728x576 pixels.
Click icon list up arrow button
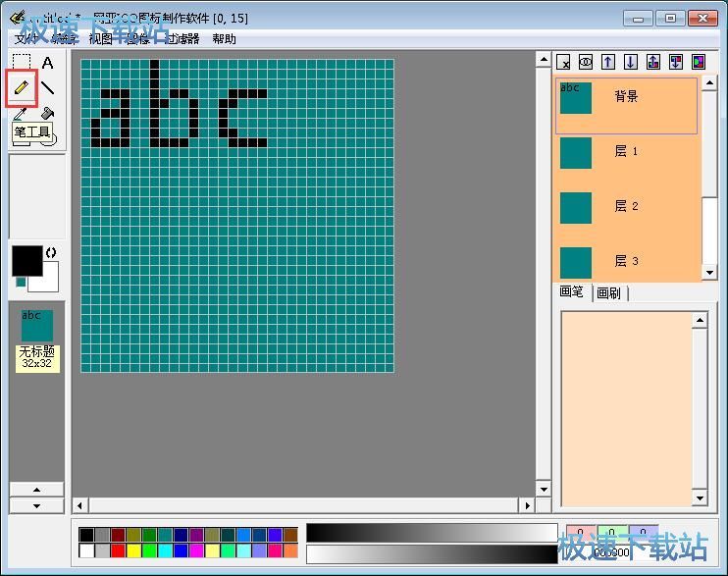(x=36, y=490)
